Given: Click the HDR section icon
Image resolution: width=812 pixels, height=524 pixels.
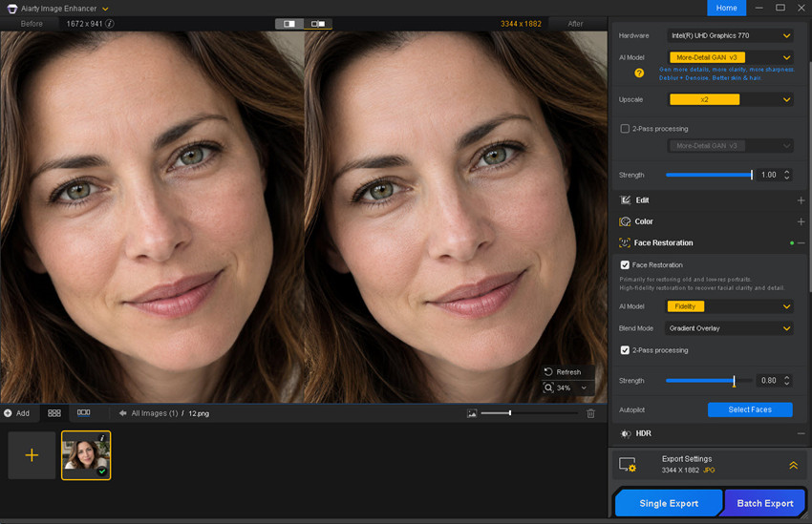Looking at the screenshot, I should 626,433.
